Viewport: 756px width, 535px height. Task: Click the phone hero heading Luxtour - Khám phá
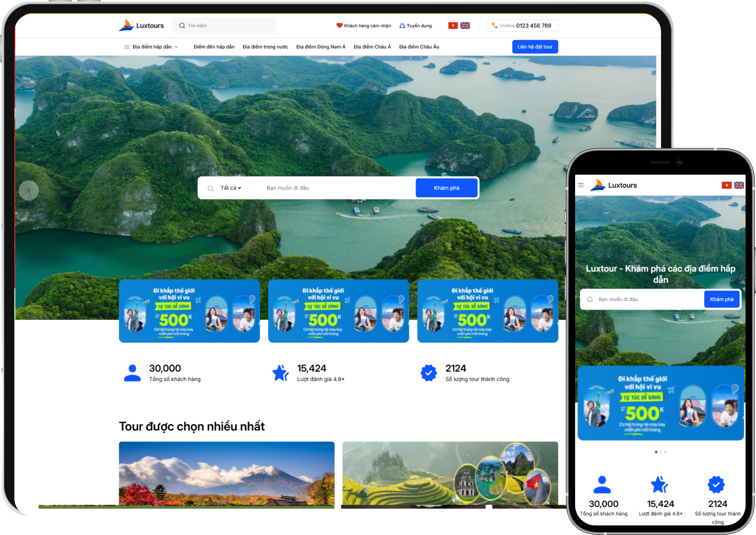pos(660,274)
